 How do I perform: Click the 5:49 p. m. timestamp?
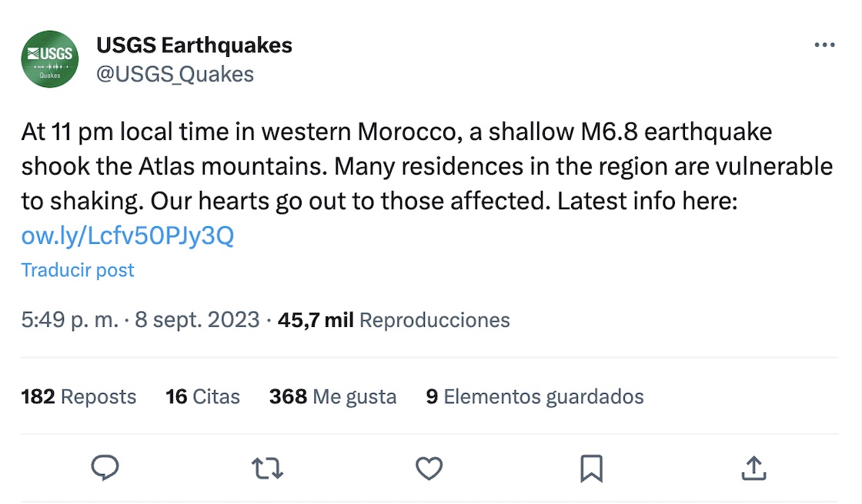69,320
